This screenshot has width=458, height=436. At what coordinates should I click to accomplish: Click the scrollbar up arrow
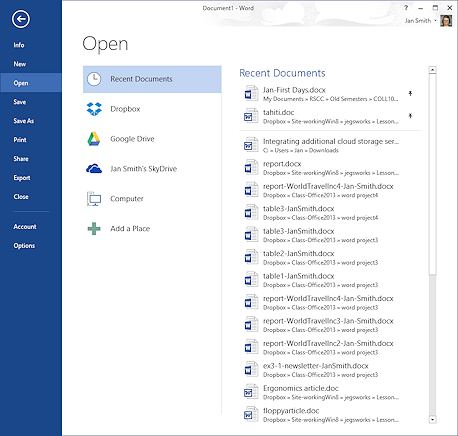(432, 70)
